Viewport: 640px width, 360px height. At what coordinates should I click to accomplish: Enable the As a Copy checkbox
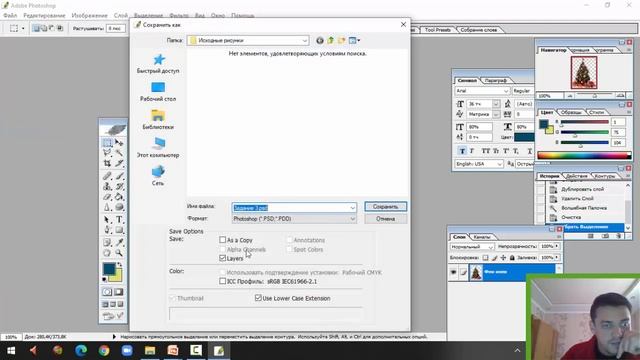click(x=222, y=240)
